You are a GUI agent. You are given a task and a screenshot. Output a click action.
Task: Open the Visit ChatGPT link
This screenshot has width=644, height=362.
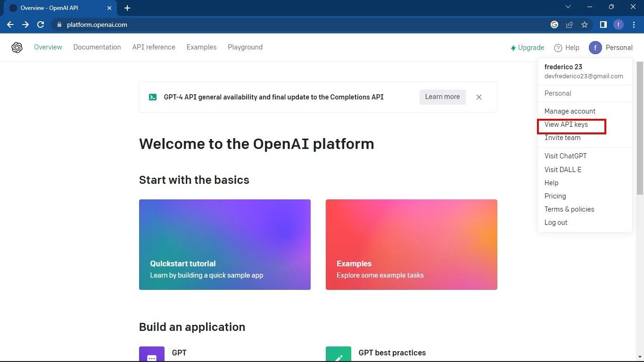point(565,156)
